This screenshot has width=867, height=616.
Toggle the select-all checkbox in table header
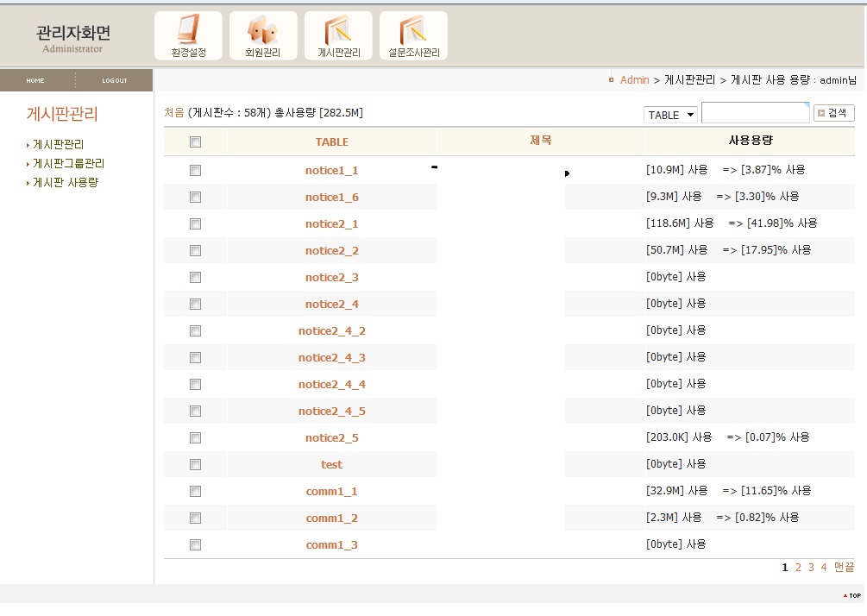[x=195, y=141]
